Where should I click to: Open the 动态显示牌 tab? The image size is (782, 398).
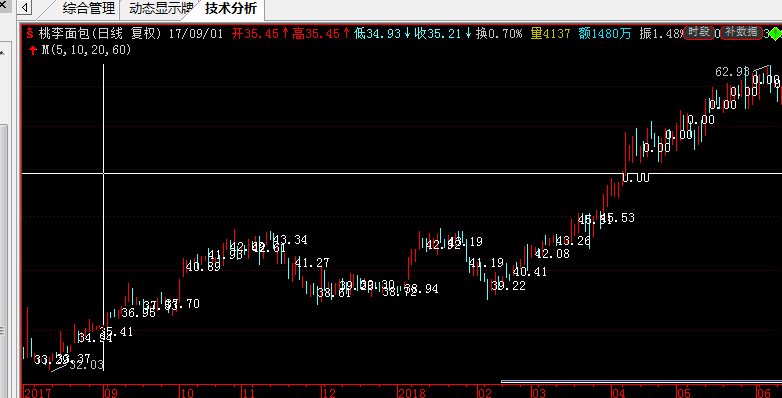point(161,8)
